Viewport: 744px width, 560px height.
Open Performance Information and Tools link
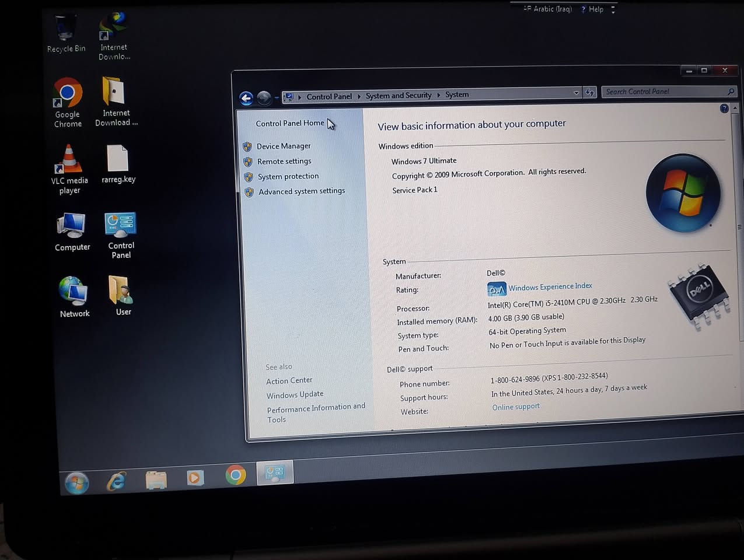[316, 413]
